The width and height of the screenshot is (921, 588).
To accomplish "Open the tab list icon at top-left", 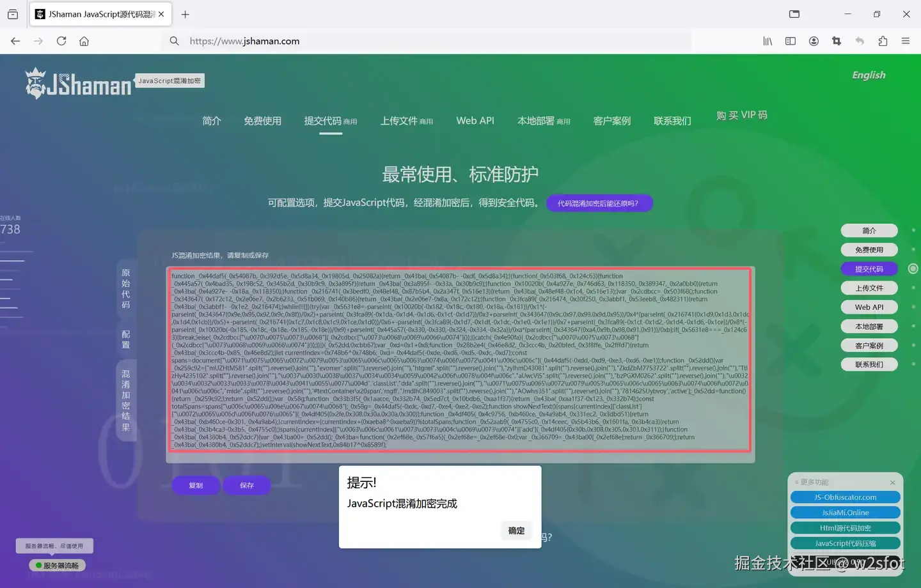I will click(13, 14).
